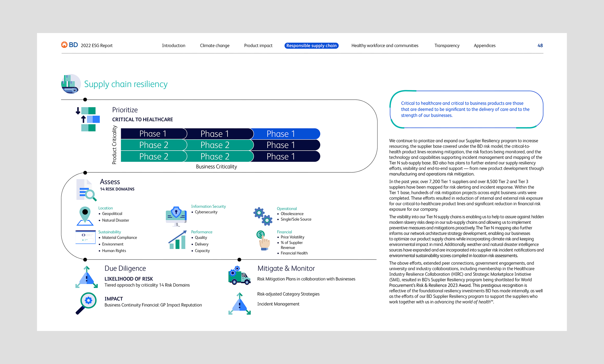Screen dimensions: 604x364
Task: Select the Responsible supply chain tab
Action: [x=311, y=46]
